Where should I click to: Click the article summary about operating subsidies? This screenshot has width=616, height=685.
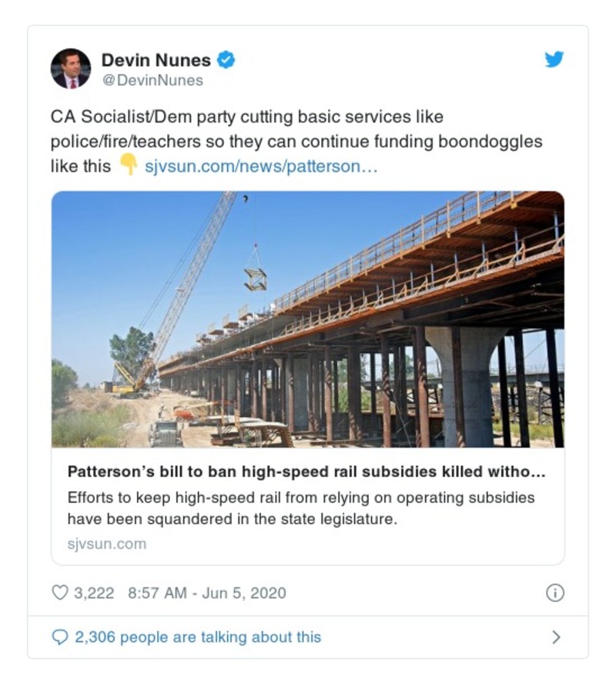point(301,509)
